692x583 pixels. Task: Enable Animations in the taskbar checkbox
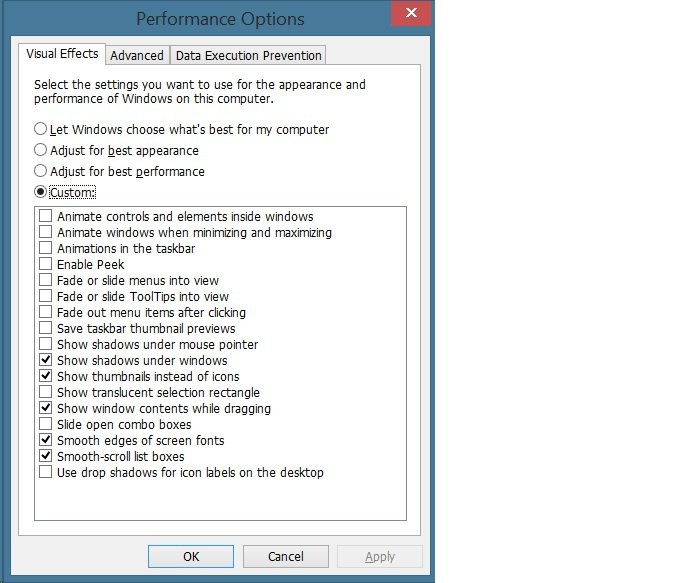point(46,248)
